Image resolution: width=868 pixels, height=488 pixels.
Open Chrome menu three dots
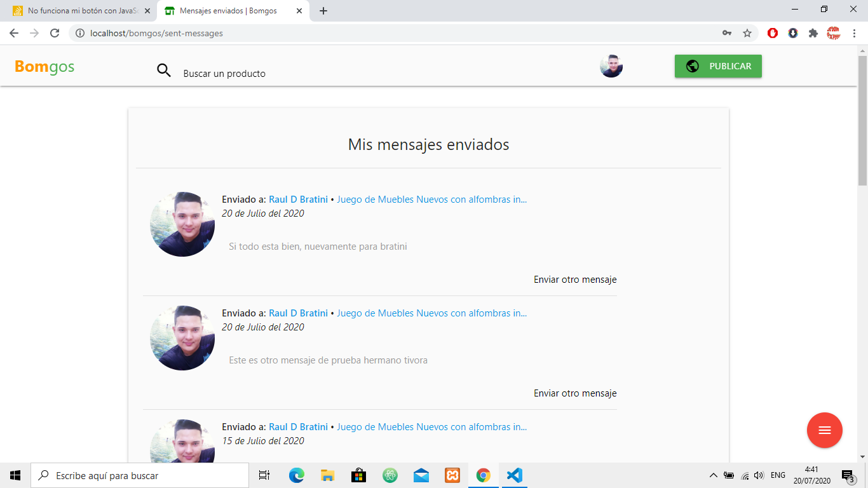pyautogui.click(x=854, y=33)
